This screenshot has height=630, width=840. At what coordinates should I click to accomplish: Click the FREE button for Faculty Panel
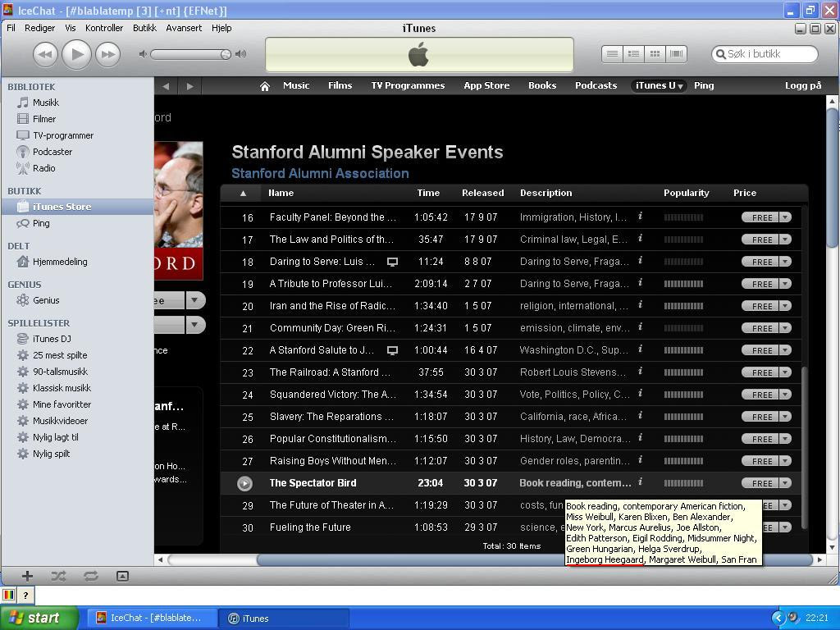pyautogui.click(x=760, y=217)
